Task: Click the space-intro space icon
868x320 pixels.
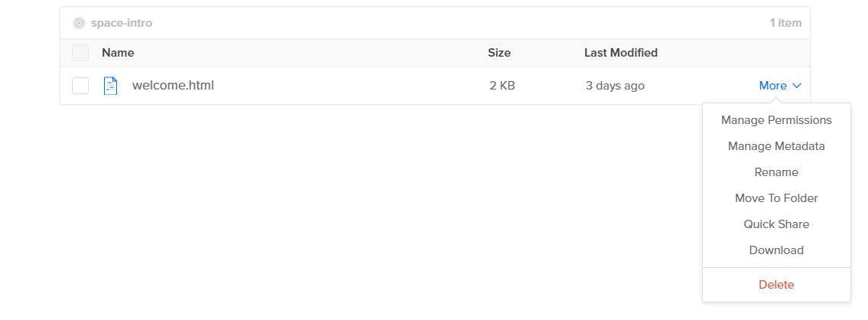Action: pyautogui.click(x=80, y=23)
